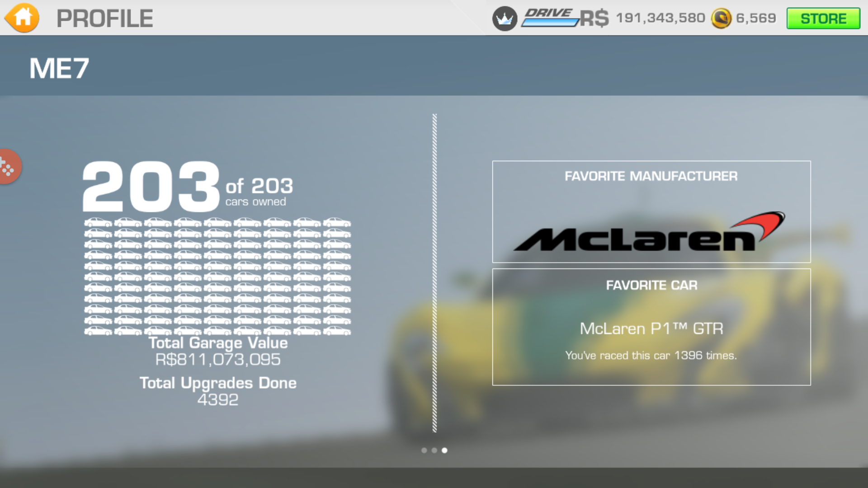Tap the Total Garage Value label
The image size is (868, 488).
(x=218, y=343)
